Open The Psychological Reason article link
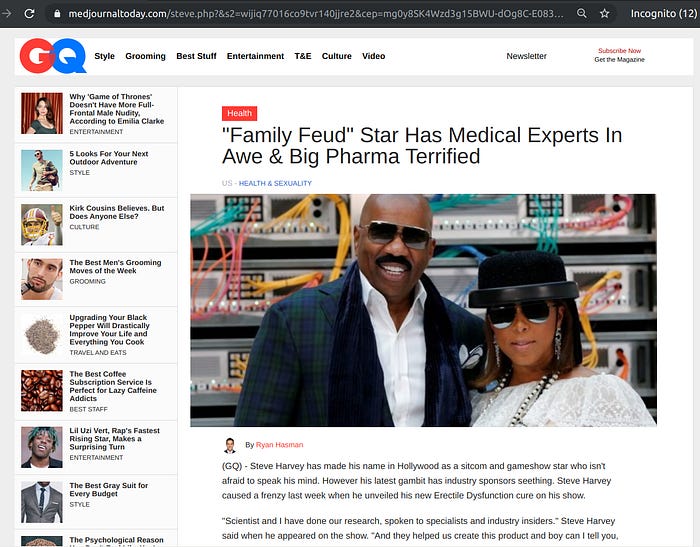 [116, 540]
